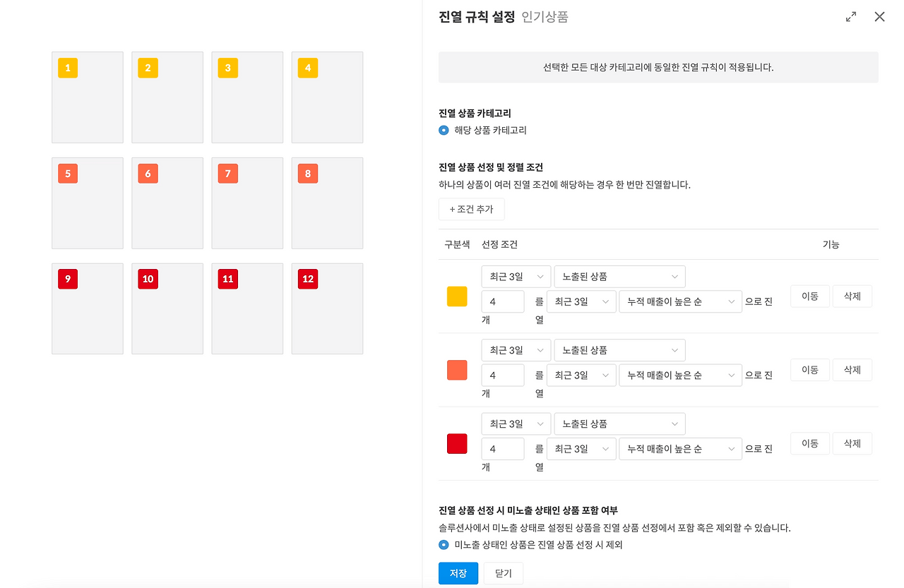Close the 진열 규칙 설정 panel
Image resolution: width=904 pixels, height=588 pixels.
[x=879, y=16]
